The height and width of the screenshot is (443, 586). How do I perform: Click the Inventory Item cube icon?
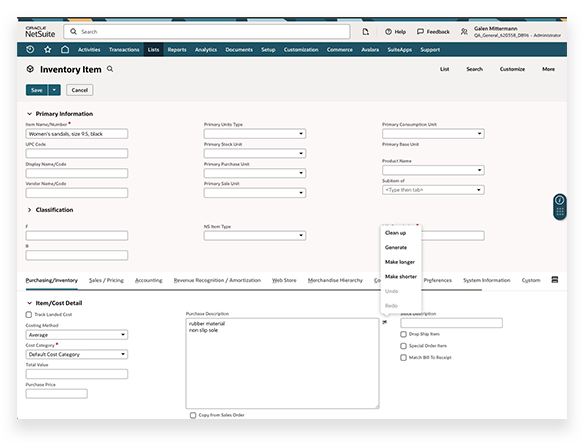(30, 69)
